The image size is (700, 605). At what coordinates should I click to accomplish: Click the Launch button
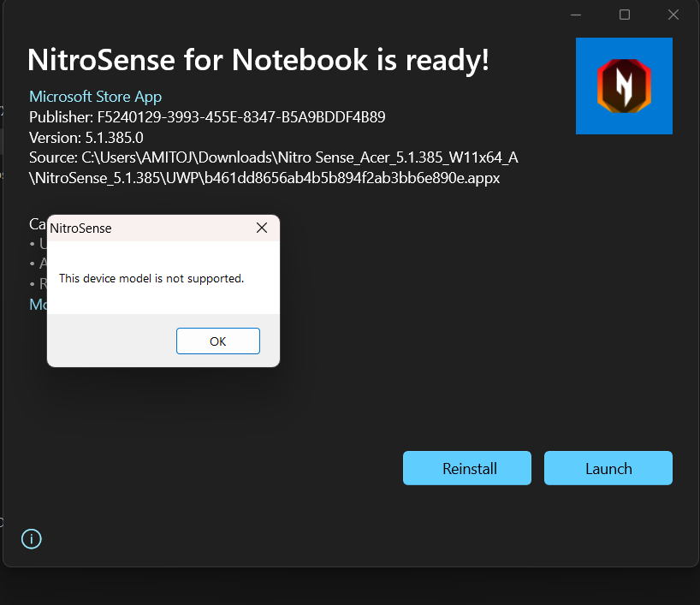coord(608,468)
